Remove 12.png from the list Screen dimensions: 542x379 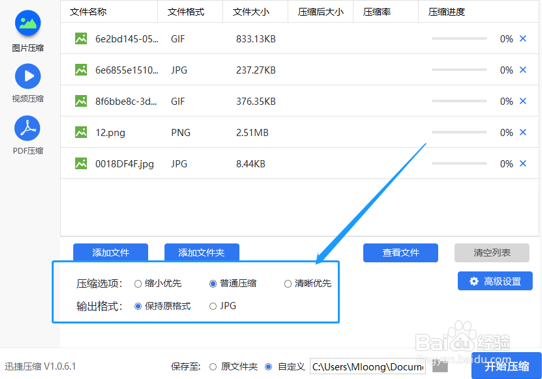pos(523,132)
